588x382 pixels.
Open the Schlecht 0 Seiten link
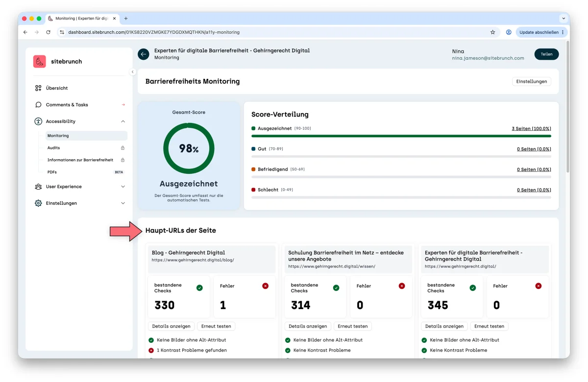(534, 190)
